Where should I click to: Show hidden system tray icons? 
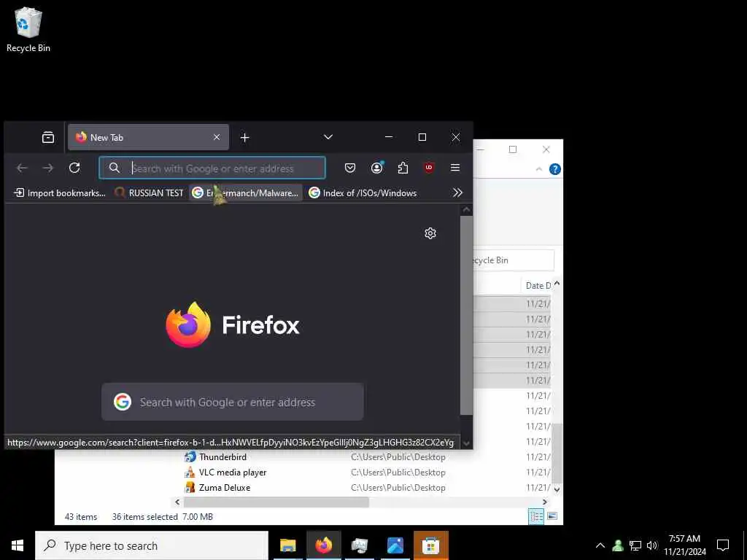(x=600, y=545)
